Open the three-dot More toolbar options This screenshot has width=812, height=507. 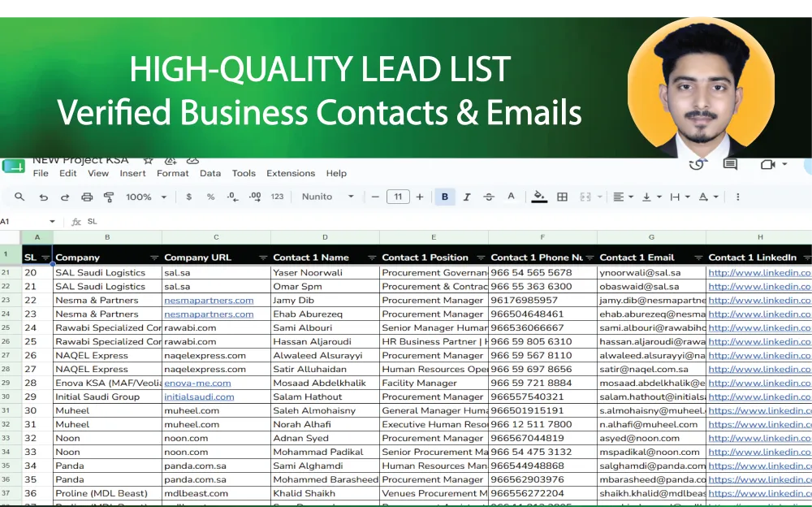pos(738,197)
